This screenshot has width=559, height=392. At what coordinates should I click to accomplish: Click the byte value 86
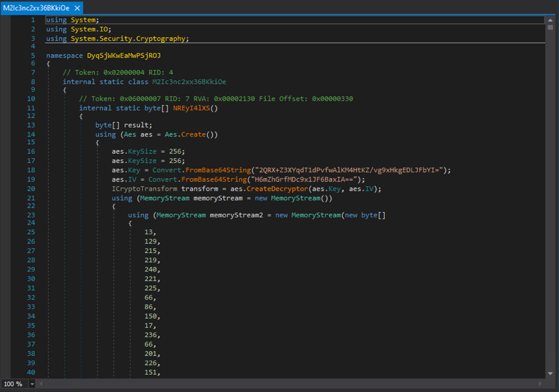pos(149,307)
